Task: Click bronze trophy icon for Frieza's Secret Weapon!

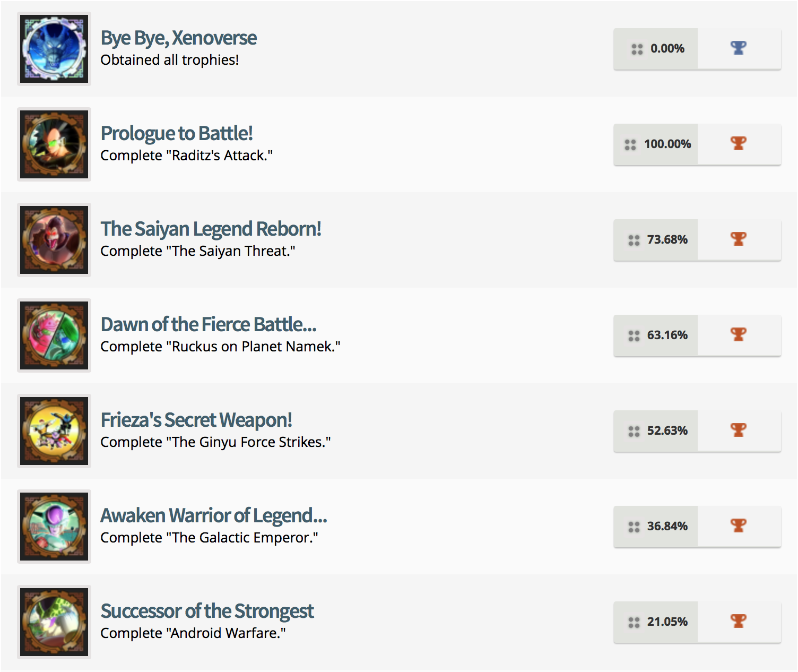Action: tap(738, 430)
